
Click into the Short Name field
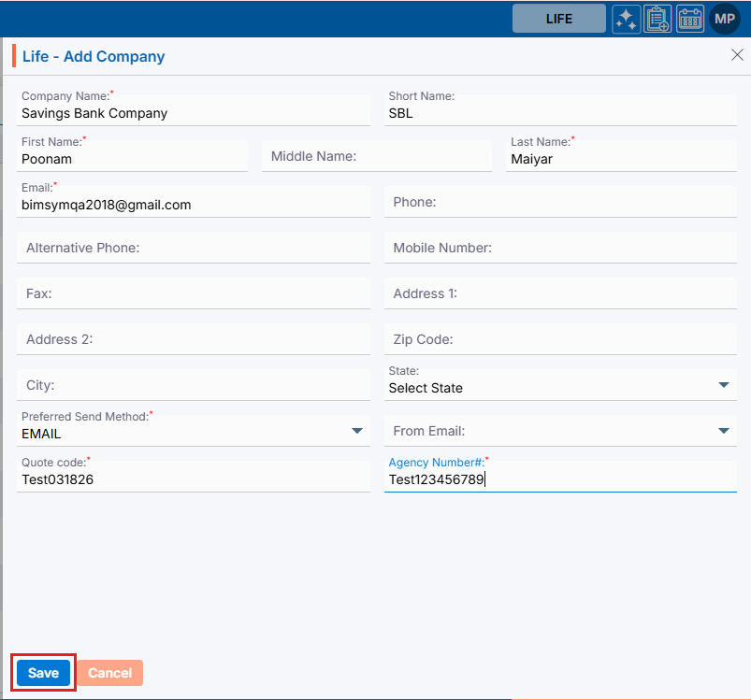coord(560,113)
